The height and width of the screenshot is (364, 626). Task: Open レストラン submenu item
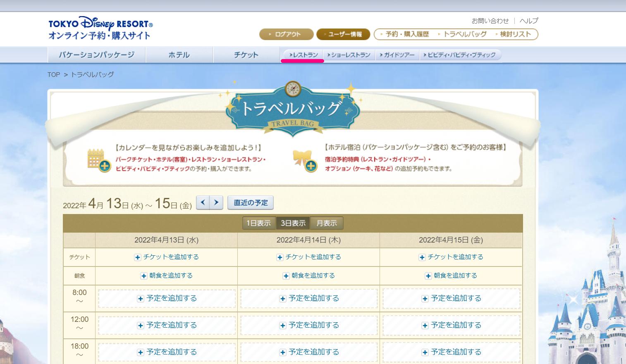coord(303,55)
